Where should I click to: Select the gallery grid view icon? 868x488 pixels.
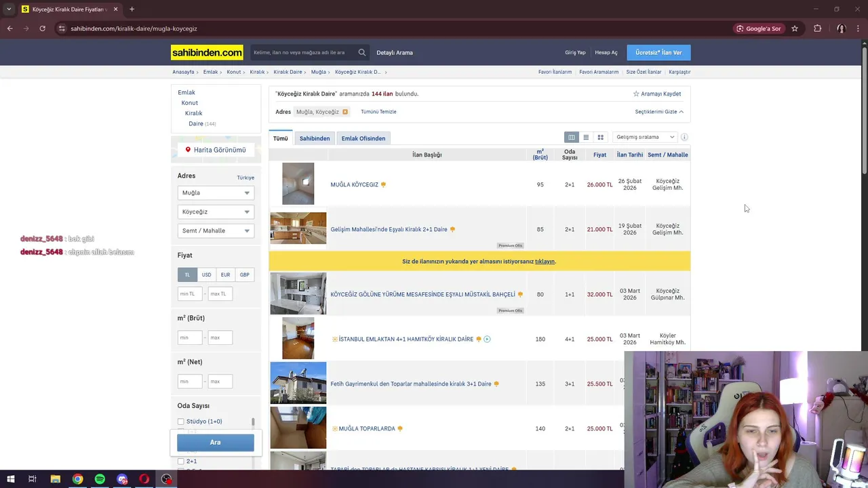click(600, 137)
